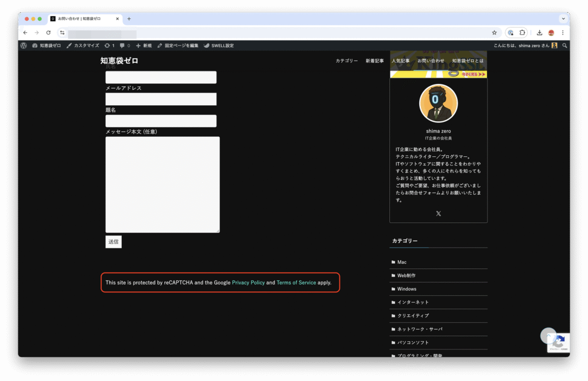Image resolution: width=588 pixels, height=381 pixels.
Task: Open カテゴリー in the site navigation
Action: click(x=346, y=61)
